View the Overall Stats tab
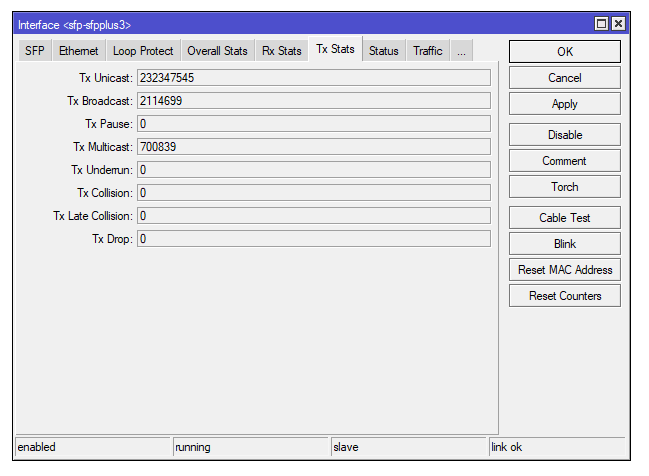 tap(217, 51)
